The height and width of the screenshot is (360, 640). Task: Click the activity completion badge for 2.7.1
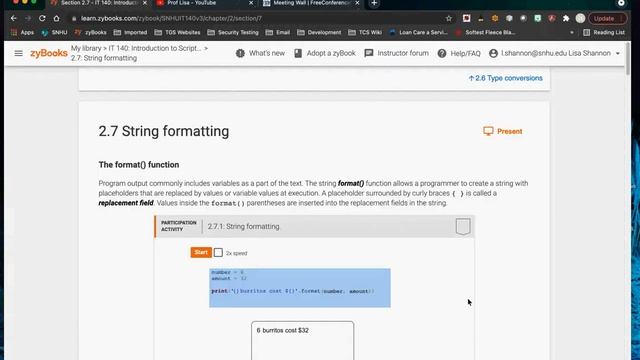tap(463, 227)
